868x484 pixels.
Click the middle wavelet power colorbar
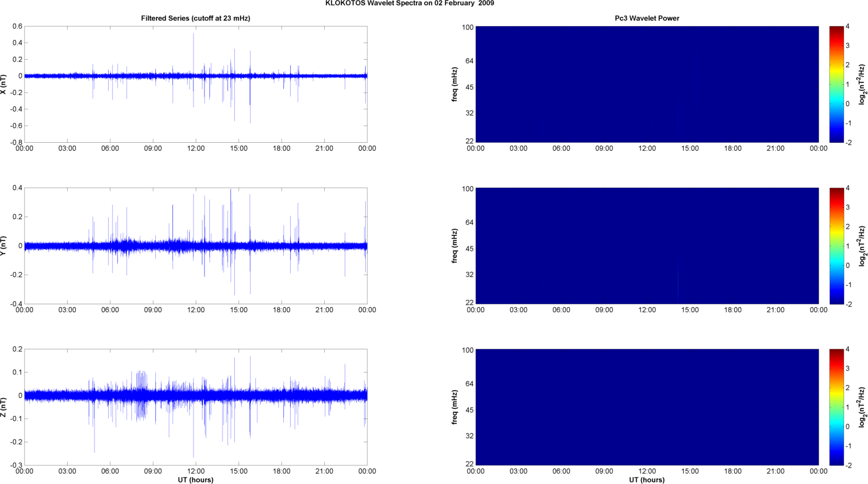(836, 246)
